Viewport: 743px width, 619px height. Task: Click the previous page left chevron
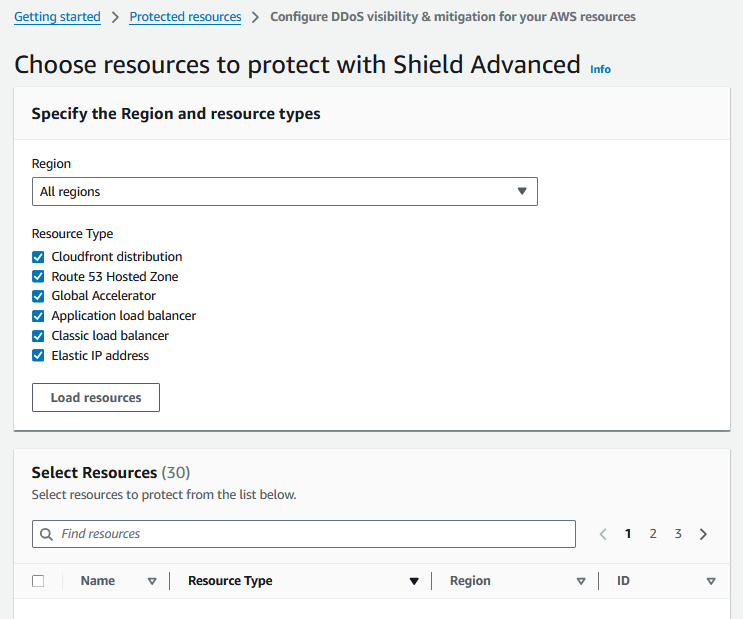[x=603, y=534]
